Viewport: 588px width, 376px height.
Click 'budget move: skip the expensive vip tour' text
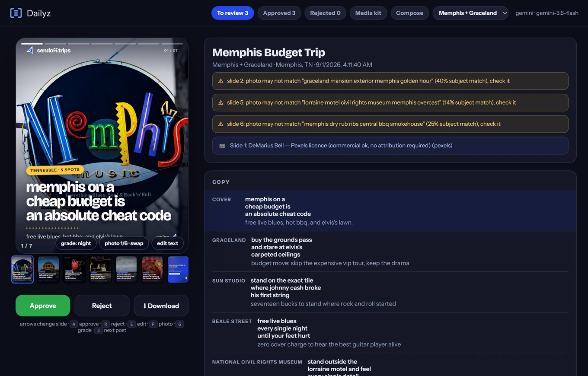pyautogui.click(x=330, y=263)
